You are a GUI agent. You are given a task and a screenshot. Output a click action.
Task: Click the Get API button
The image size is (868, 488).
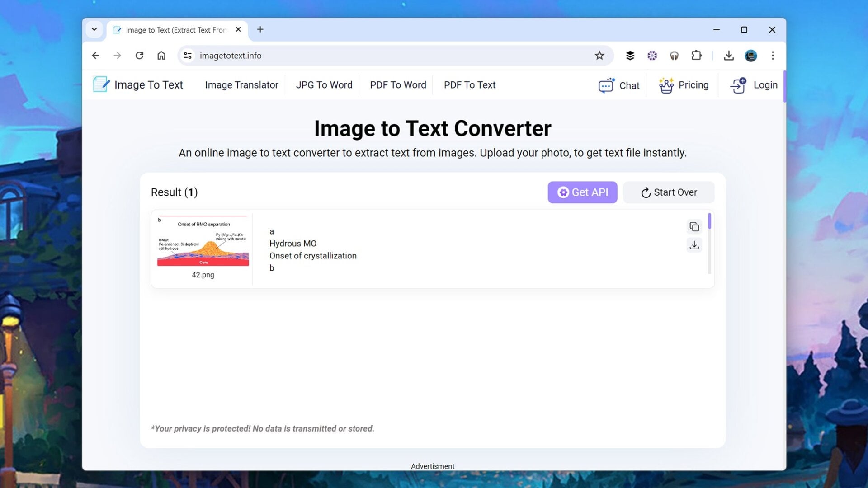coord(582,192)
